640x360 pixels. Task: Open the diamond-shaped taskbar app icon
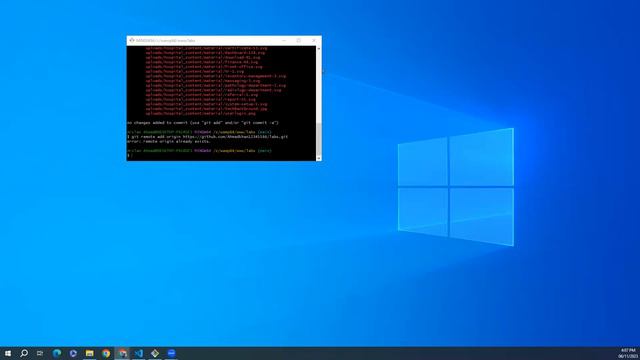(155, 353)
